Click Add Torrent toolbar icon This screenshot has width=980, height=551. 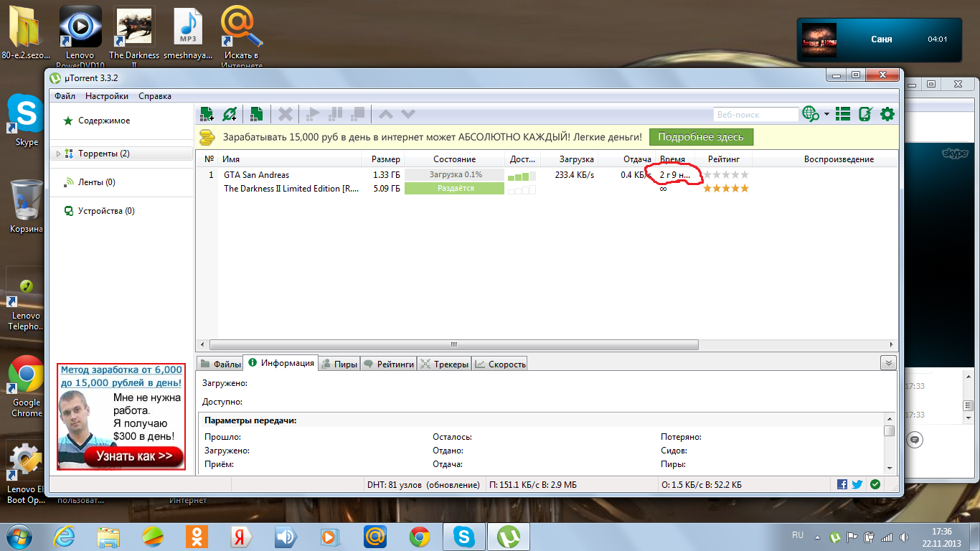coord(207,113)
